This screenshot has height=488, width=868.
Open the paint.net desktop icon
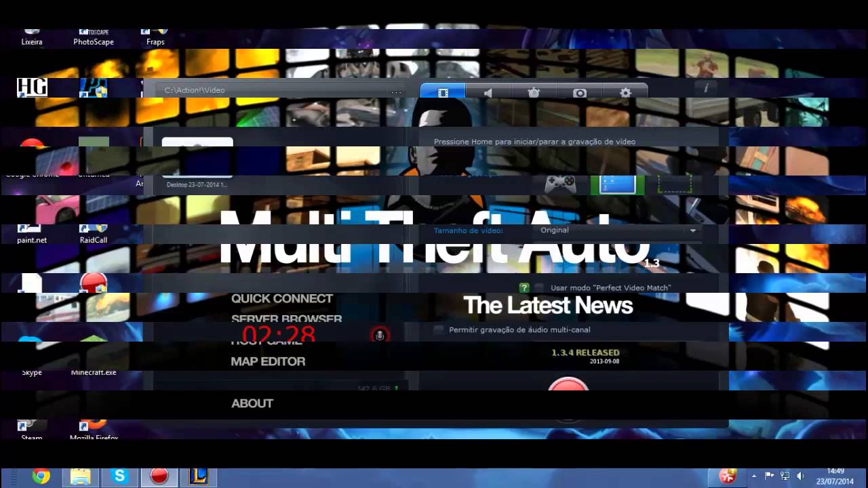click(32, 235)
